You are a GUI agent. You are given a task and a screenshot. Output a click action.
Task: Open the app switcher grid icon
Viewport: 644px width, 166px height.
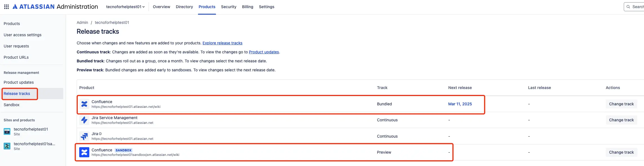(6, 7)
